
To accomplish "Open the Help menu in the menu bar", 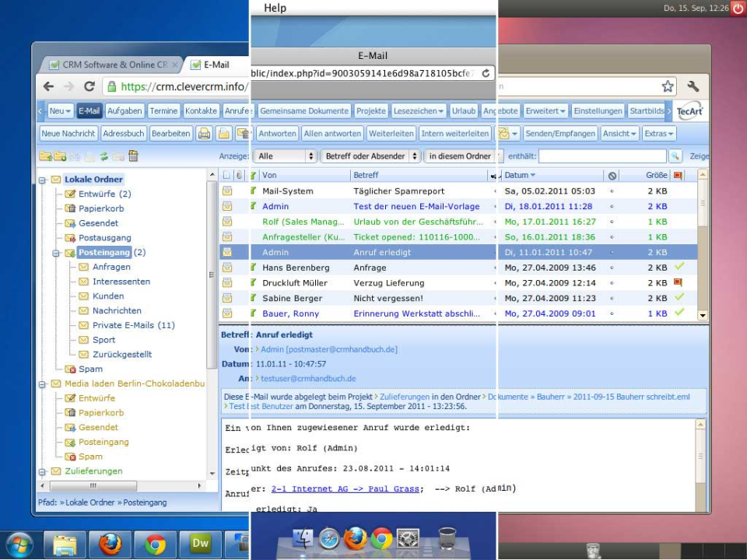I will click(x=275, y=8).
